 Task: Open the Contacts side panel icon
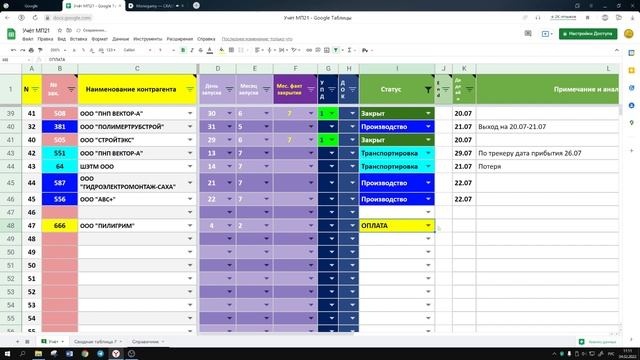click(631, 105)
